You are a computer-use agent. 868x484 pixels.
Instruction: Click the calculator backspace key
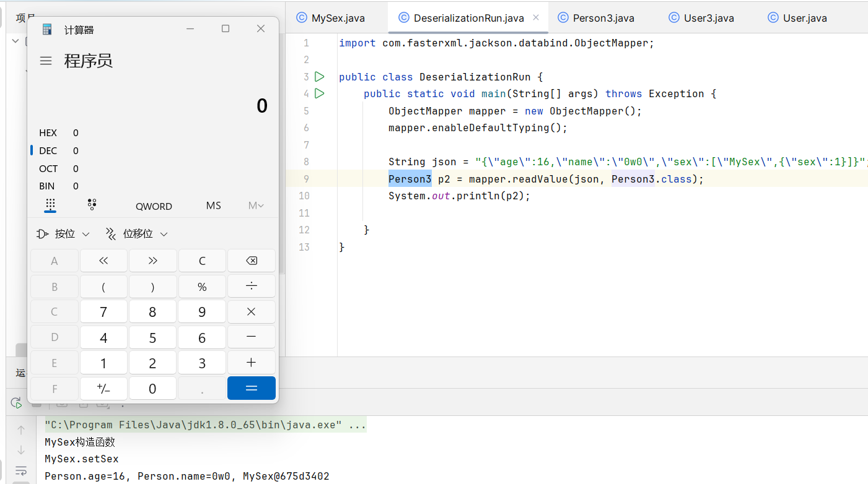click(x=252, y=261)
